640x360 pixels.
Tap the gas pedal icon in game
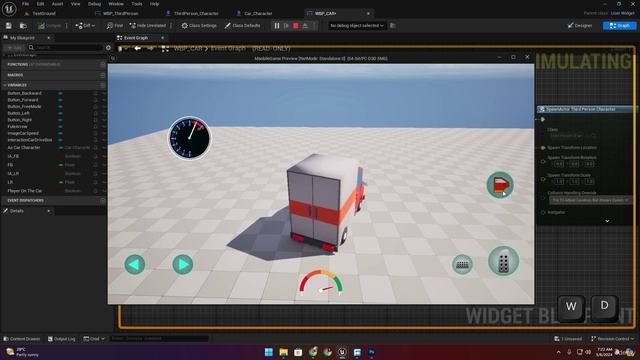tap(504, 261)
